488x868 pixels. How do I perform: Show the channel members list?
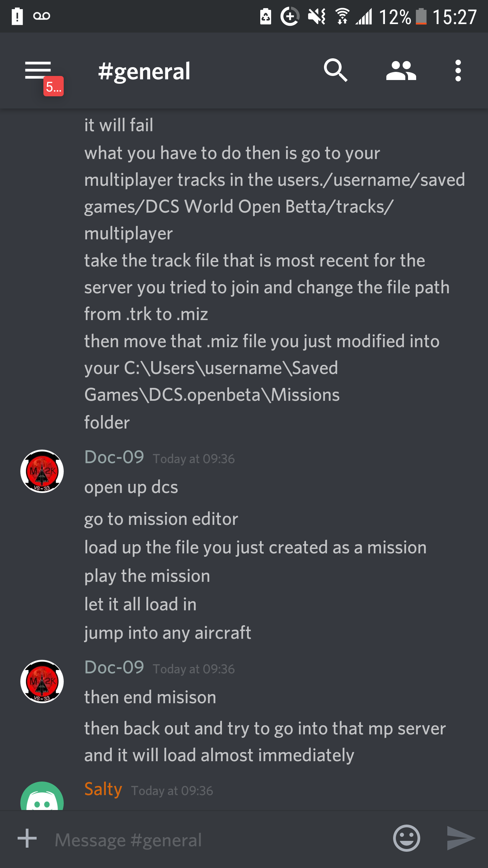click(x=401, y=71)
